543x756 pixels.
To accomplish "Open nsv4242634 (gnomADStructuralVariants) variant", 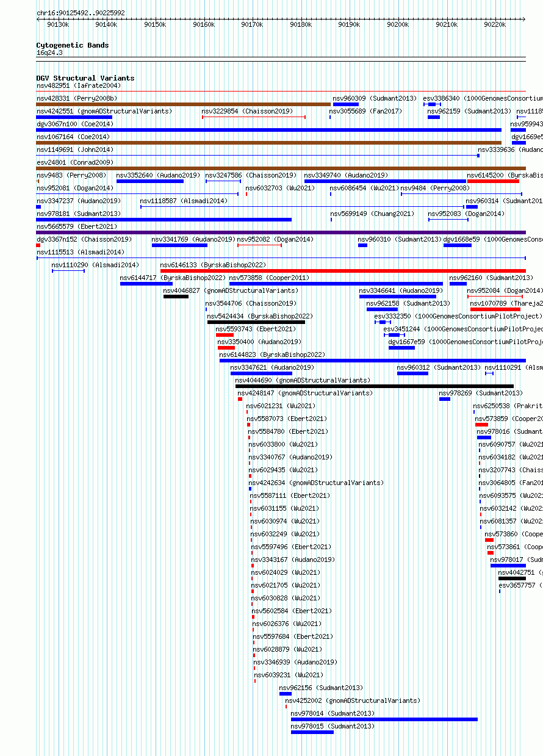I will tap(317, 483).
